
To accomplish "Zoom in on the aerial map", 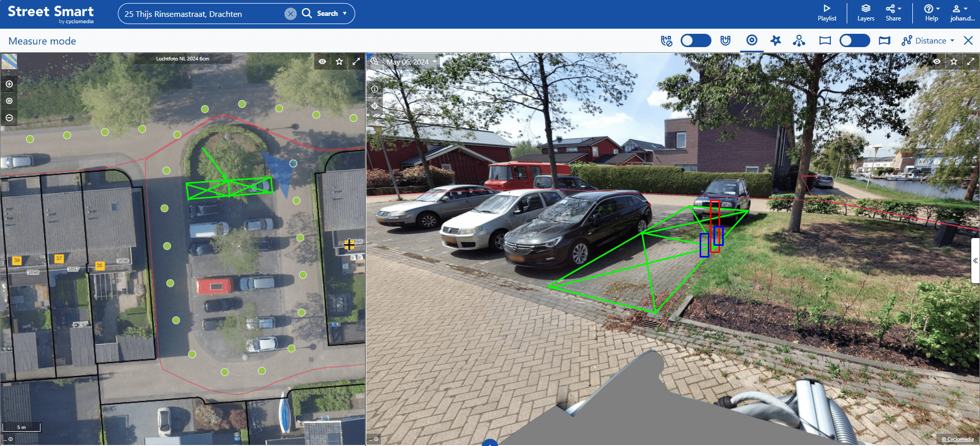I will pos(9,84).
